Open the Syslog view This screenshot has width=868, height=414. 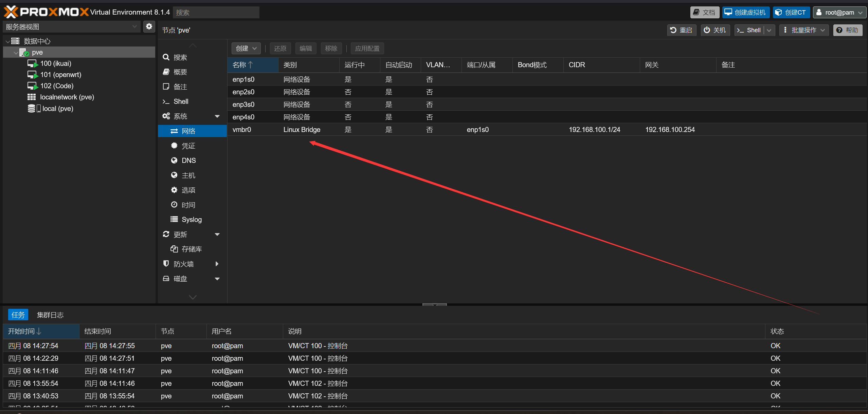coord(191,220)
